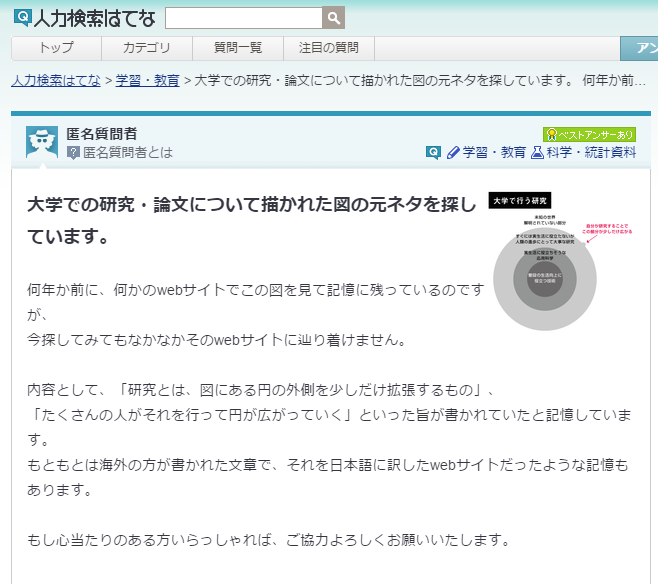The image size is (658, 584).
Task: Focus the site search text box
Action: point(244,18)
